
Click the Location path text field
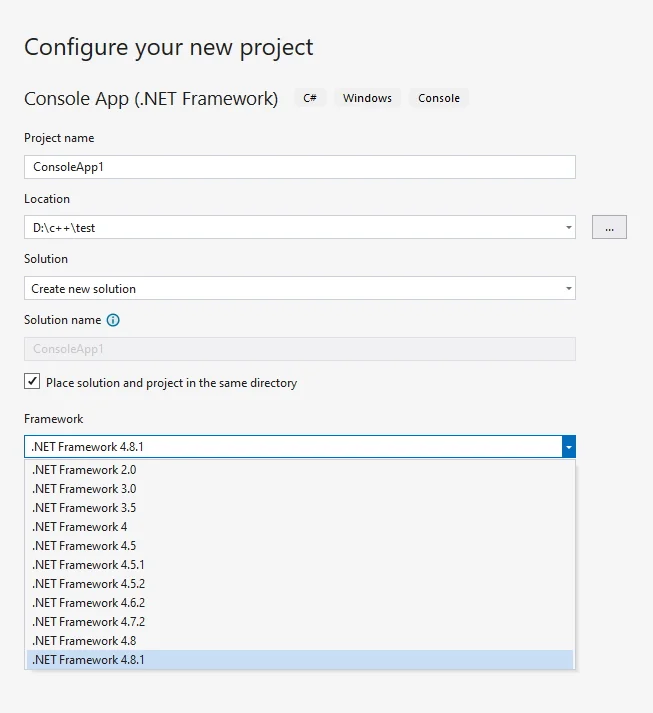point(293,227)
